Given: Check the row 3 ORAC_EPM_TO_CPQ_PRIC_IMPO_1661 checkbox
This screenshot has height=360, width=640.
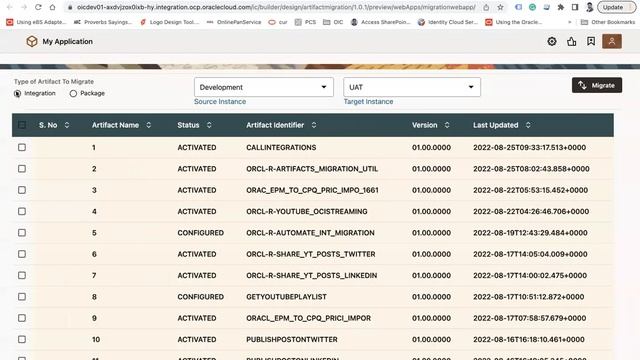Looking at the screenshot, I should tap(22, 190).
